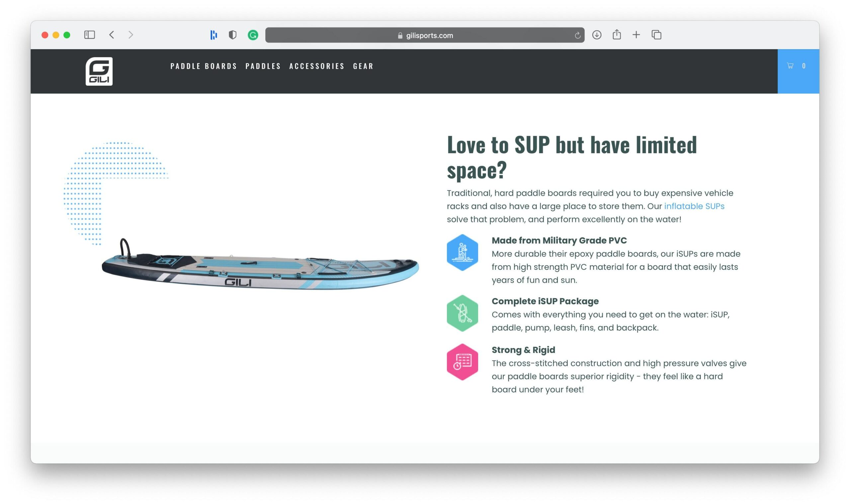Click the blue bars extension icon

pos(213,35)
